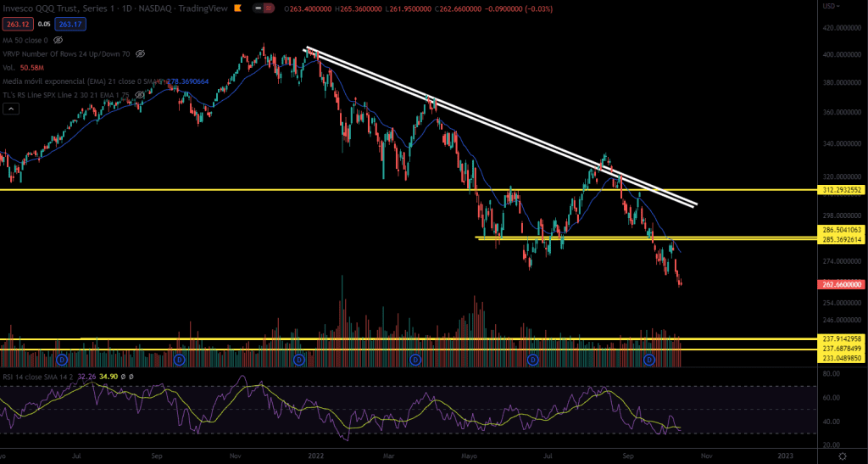Click the 286.5041063 yellow price label

(x=842, y=229)
